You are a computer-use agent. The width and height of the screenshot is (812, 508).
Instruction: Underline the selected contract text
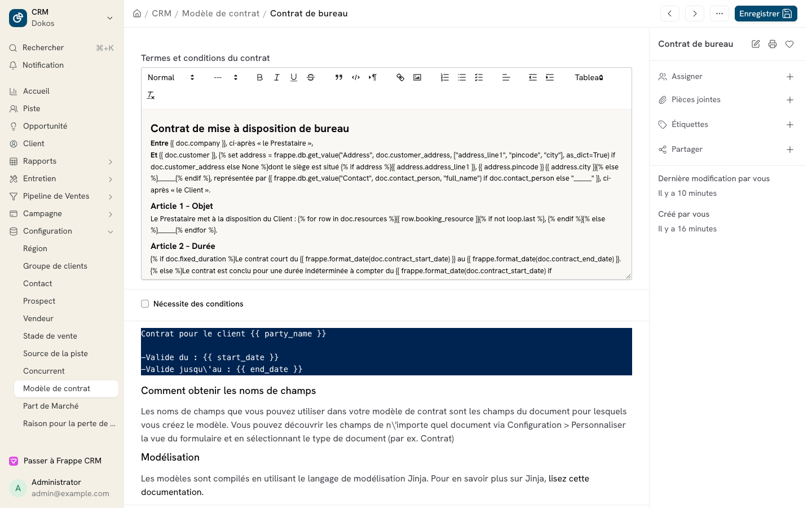coord(294,77)
